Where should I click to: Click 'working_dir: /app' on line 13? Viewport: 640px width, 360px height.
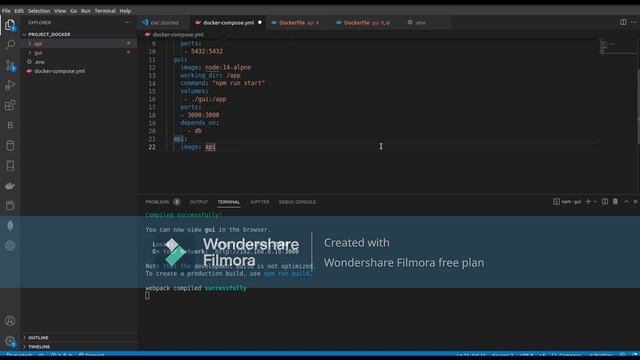pos(210,76)
